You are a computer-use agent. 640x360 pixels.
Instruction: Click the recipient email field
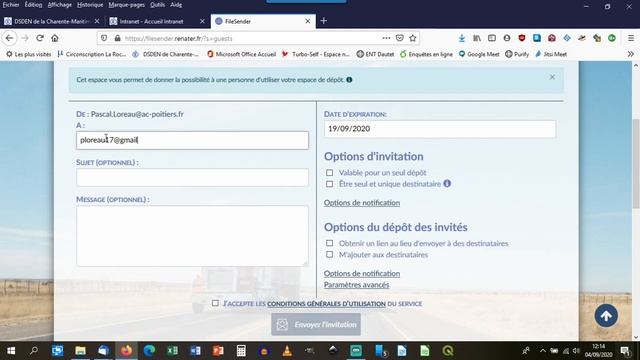[192, 140]
